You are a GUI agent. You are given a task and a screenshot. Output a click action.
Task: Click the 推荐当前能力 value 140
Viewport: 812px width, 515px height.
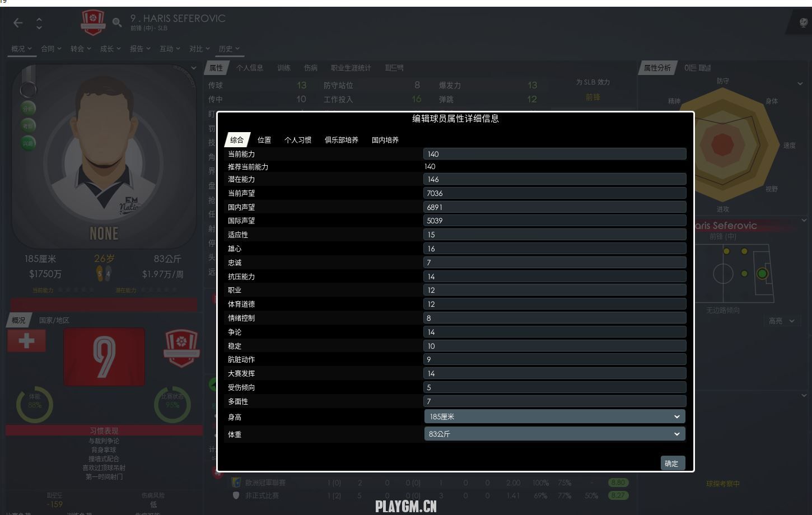pyautogui.click(x=430, y=166)
